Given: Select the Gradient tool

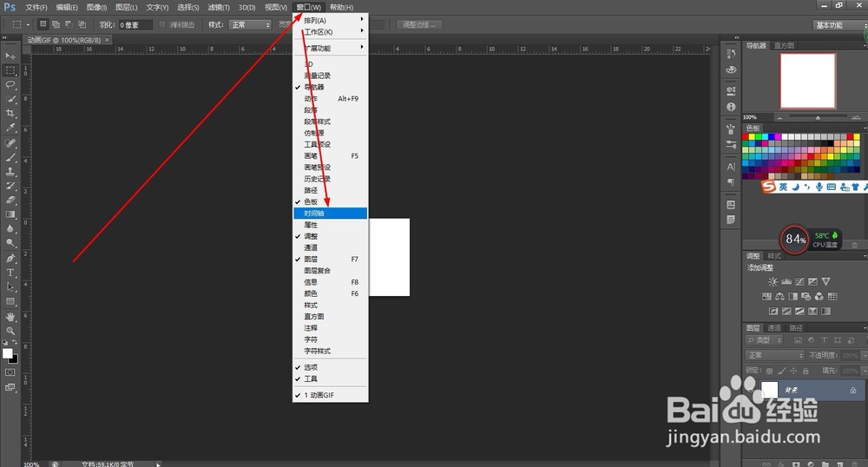Looking at the screenshot, I should (10, 214).
